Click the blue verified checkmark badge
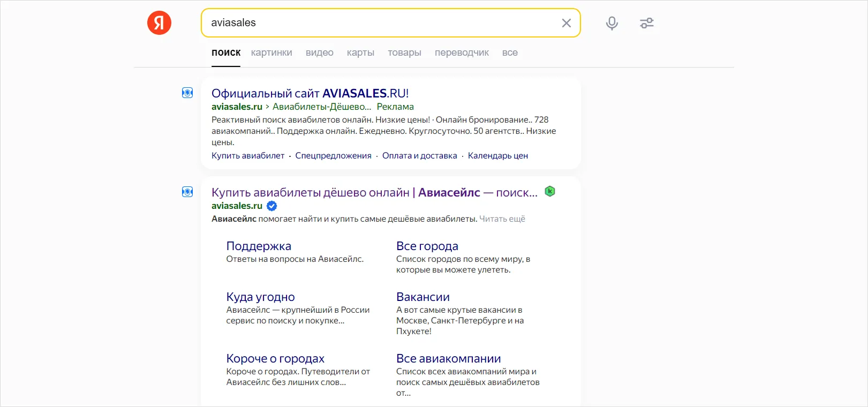 coord(272,206)
